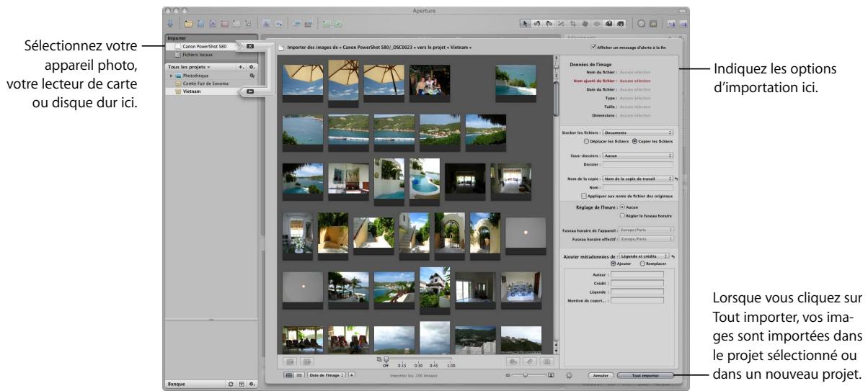The width and height of the screenshot is (868, 391).
Task: Click into the Mention de copyri… field
Action: (x=637, y=300)
